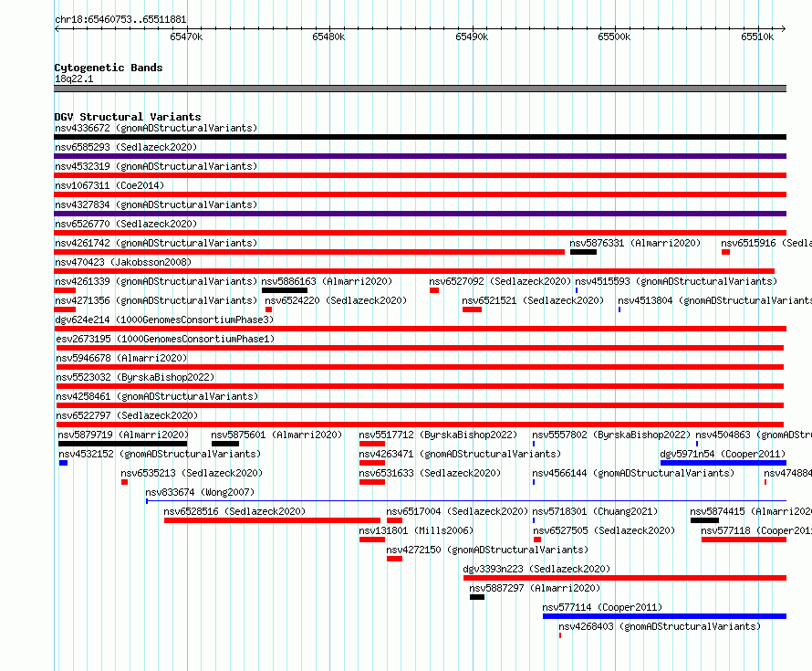Screen dimensions: 812x671
Task: Open nsv6522797 (Sedlazeck2020) label
Action: coord(127,415)
